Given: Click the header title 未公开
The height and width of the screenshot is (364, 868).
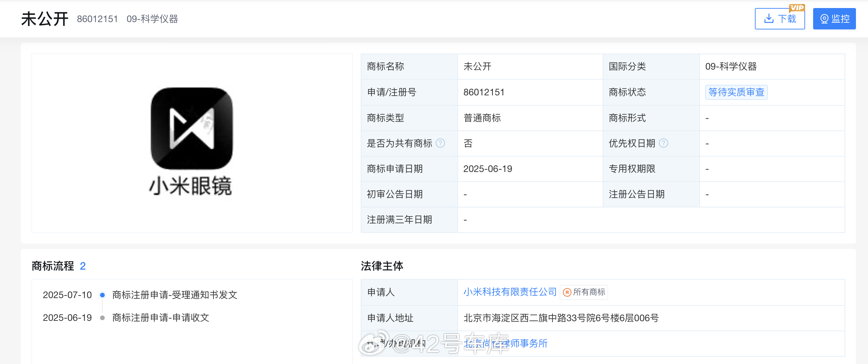Looking at the screenshot, I should coord(45,18).
